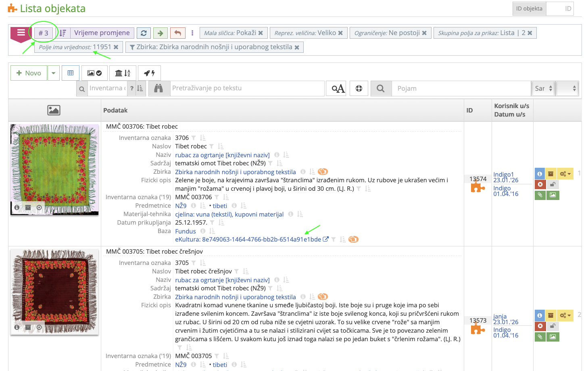This screenshot has height=371, width=588.
Task: Open the blue info icon for record 13574
Action: (540, 173)
